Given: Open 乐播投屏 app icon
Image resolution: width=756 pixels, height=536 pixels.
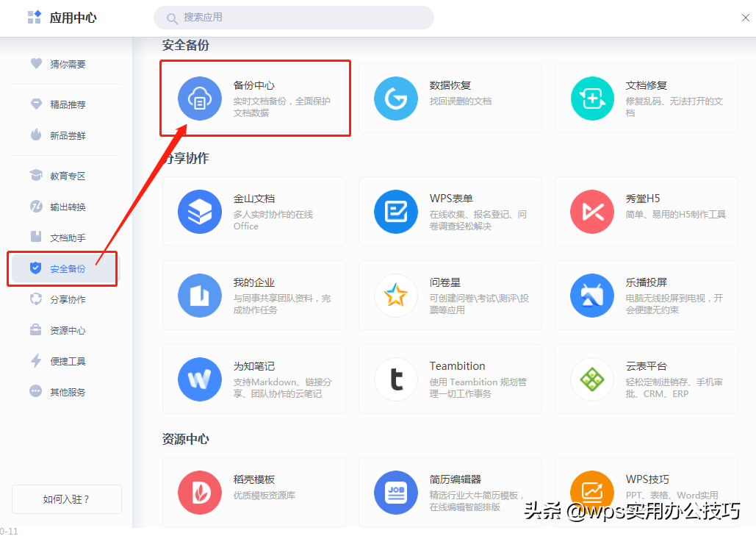Looking at the screenshot, I should coord(592,296).
